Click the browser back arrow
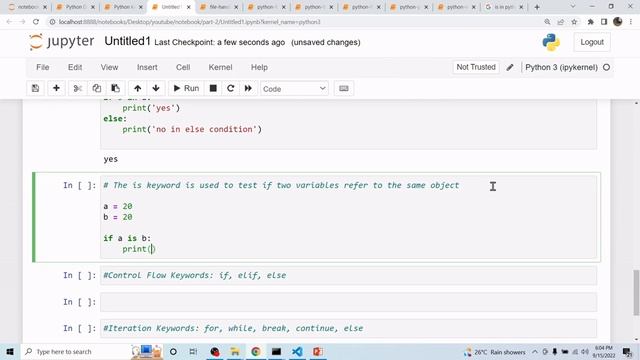 click(9, 22)
